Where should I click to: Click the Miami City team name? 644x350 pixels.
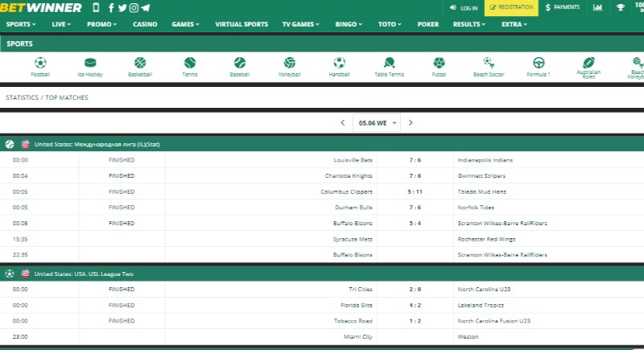tap(357, 336)
